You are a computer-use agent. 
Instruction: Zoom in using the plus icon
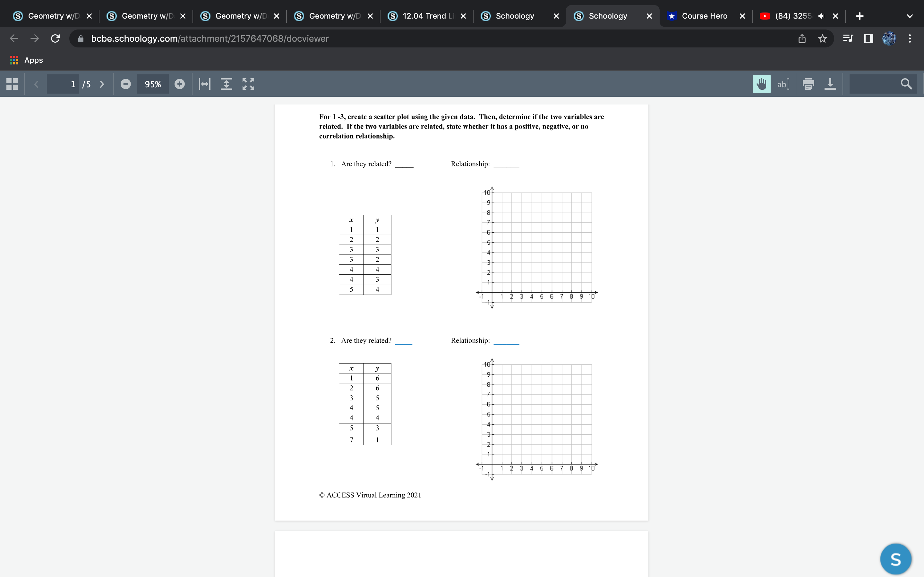click(x=180, y=84)
